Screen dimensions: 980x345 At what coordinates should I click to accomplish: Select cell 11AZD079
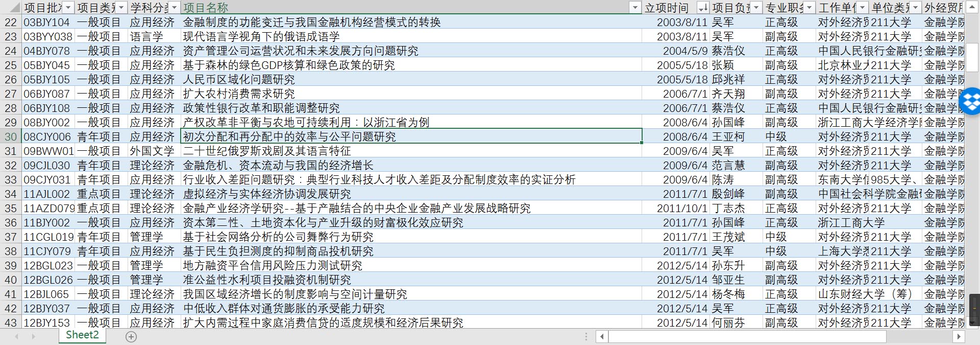click(47, 208)
